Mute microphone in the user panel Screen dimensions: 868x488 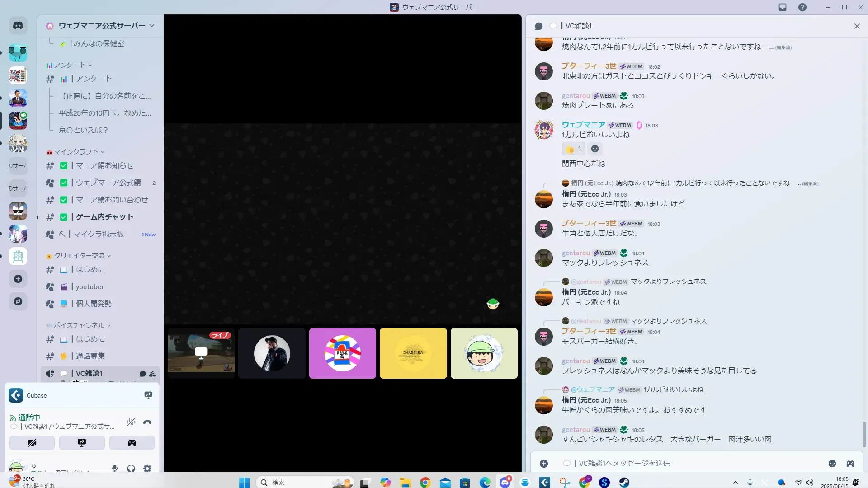click(115, 469)
